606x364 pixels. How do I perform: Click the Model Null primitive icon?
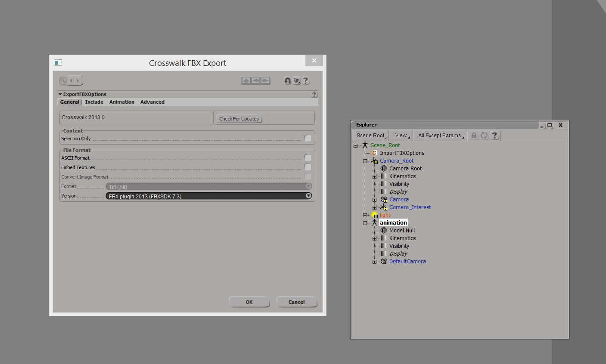click(384, 231)
